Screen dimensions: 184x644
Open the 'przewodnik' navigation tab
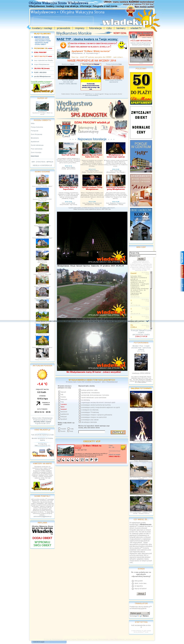tap(63, 28)
